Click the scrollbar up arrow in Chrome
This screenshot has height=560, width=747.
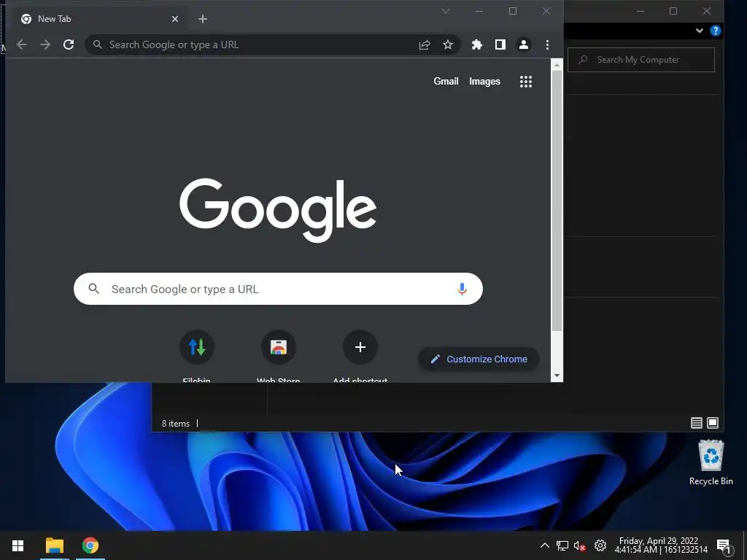[557, 65]
